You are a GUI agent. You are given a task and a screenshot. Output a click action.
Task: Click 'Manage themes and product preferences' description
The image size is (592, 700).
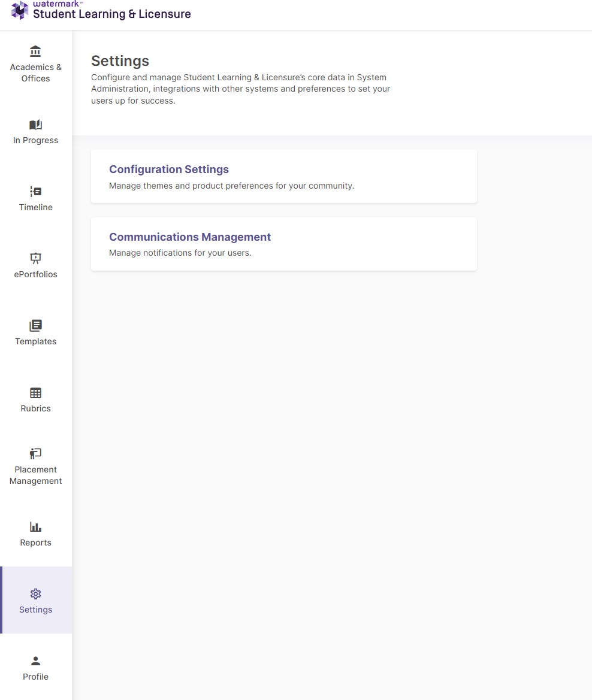pos(231,186)
